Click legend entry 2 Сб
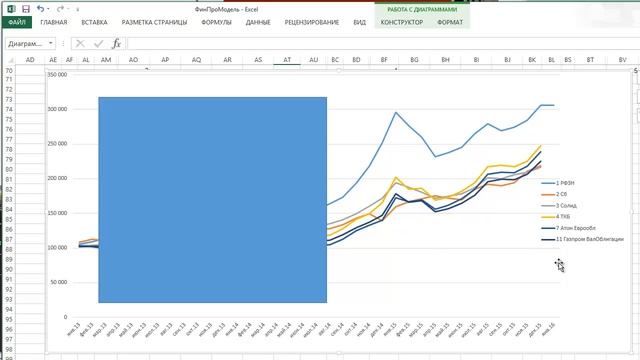Screen dimensions: 640x360 point(554,194)
